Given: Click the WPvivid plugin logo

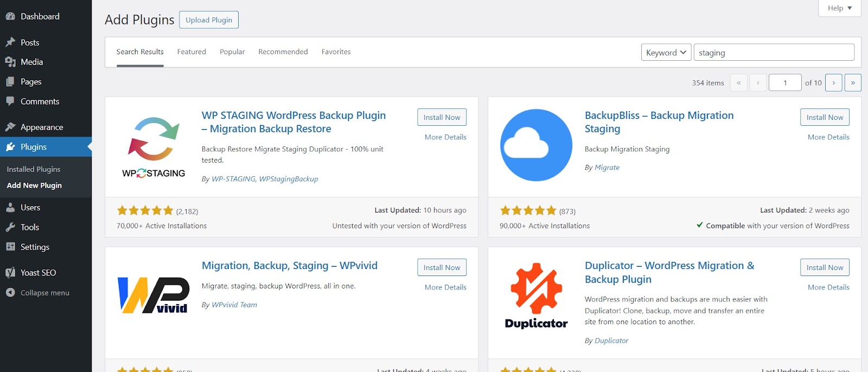Looking at the screenshot, I should coord(154,295).
